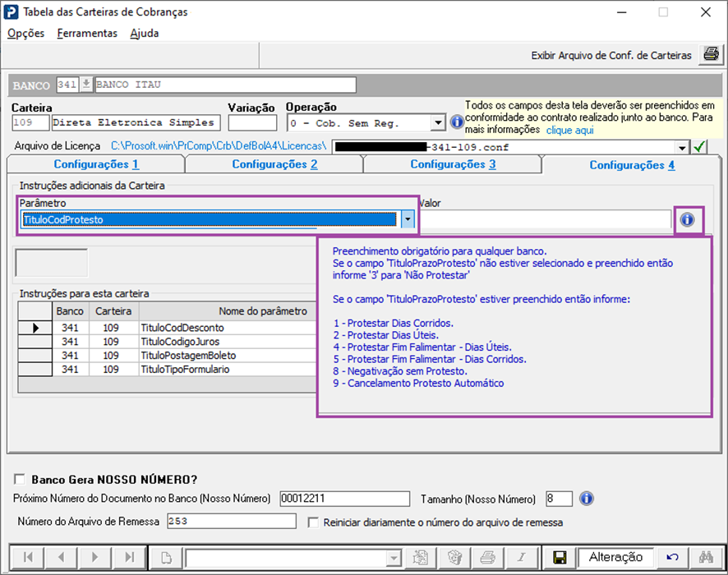Screen dimensions: 728x575
Task: Select the TituloCodDesconto row
Action: (x=167, y=328)
